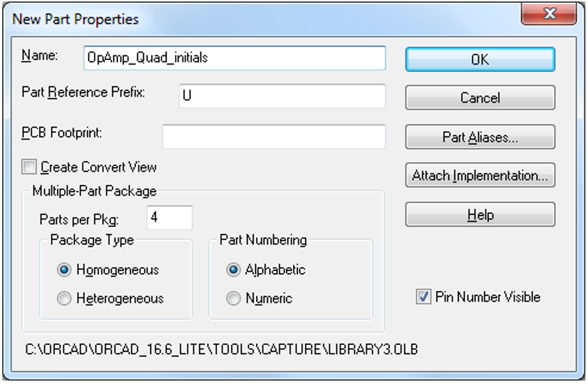Image resolution: width=588 pixels, height=384 pixels.
Task: Click the Parts per Pkg box
Action: tap(170, 218)
